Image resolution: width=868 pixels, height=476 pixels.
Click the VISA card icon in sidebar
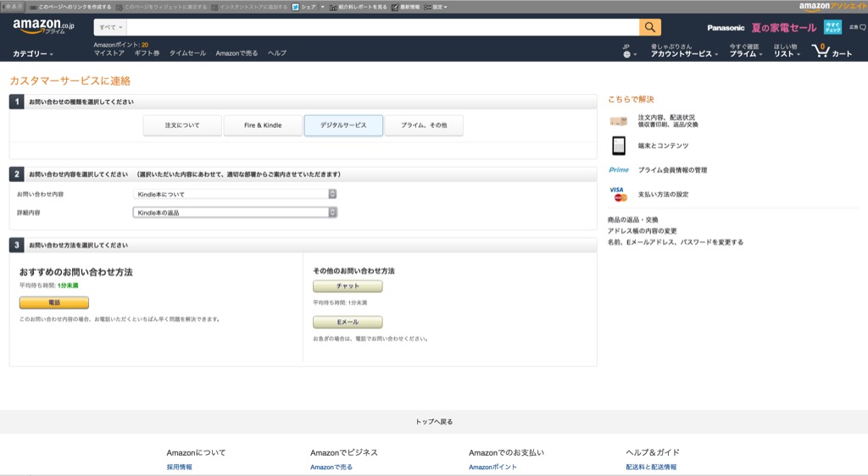click(618, 194)
